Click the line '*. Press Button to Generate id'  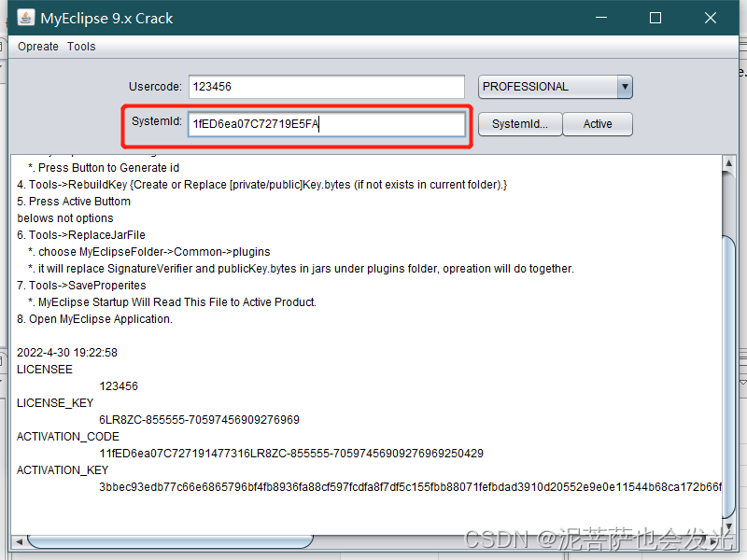(x=104, y=168)
